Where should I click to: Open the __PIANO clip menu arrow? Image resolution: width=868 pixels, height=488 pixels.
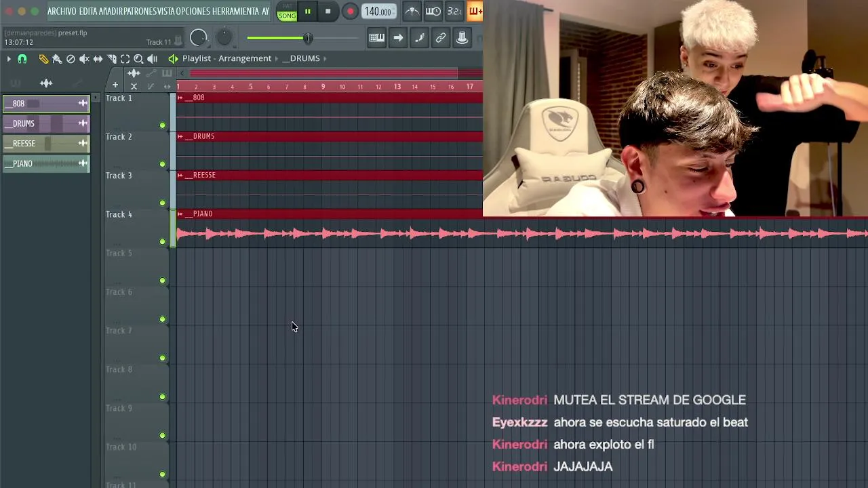coord(180,213)
